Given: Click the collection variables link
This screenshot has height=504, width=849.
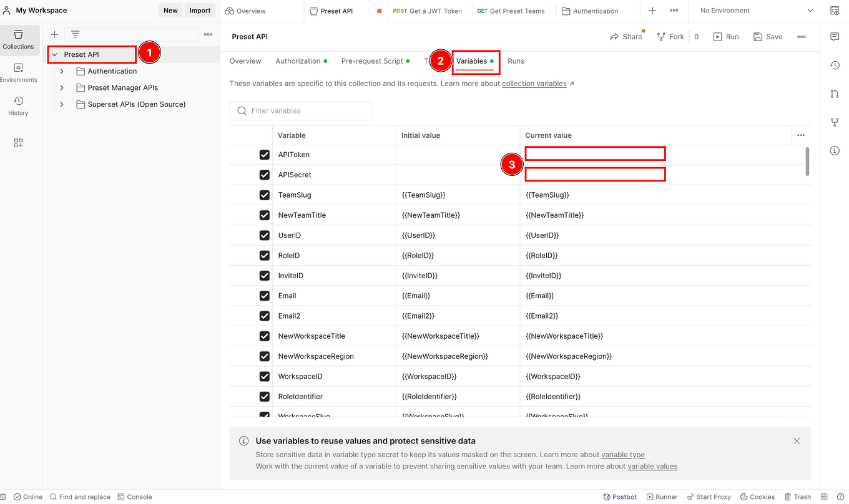Looking at the screenshot, I should click(x=534, y=83).
